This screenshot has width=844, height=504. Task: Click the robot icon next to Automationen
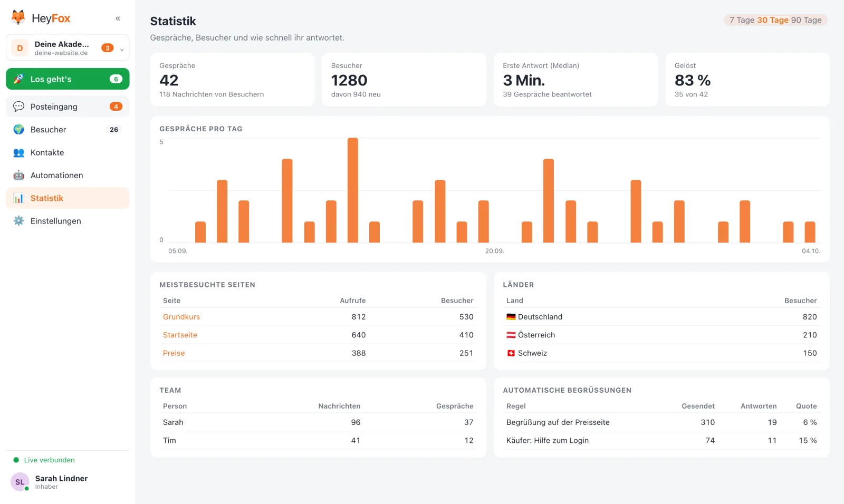[x=18, y=175]
